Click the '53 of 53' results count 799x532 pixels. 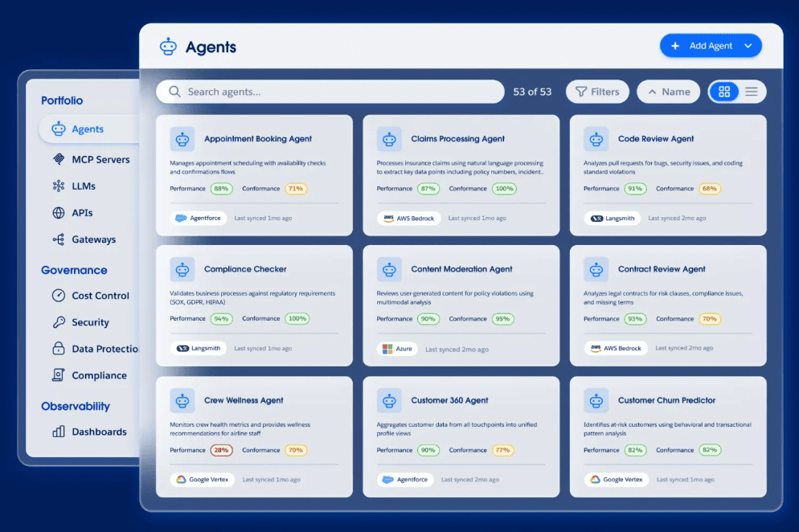pos(532,92)
